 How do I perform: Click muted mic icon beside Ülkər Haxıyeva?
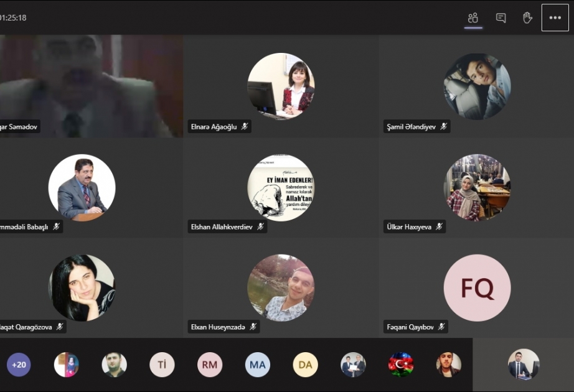tap(439, 226)
